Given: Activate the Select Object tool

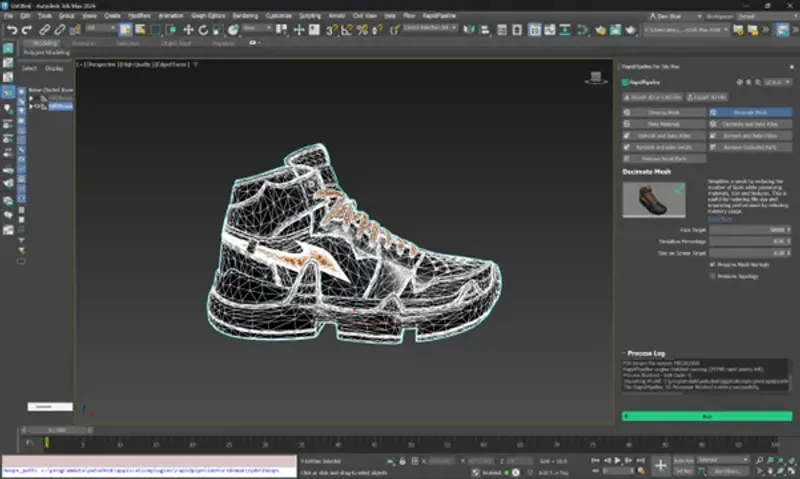Looking at the screenshot, I should 125,30.
